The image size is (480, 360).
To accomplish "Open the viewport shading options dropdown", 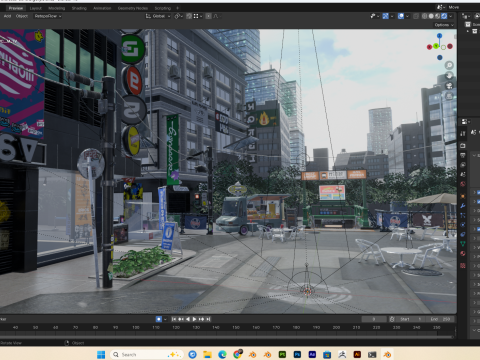I will point(450,16).
